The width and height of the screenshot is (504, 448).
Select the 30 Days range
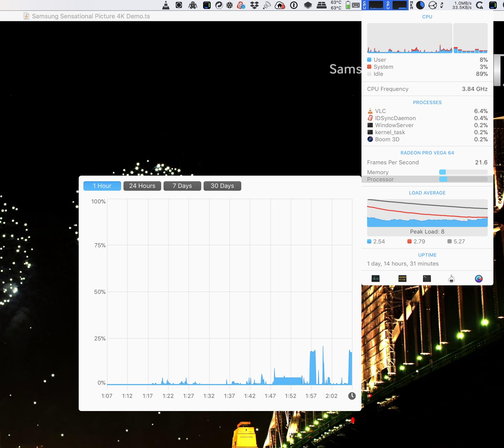[x=222, y=186]
